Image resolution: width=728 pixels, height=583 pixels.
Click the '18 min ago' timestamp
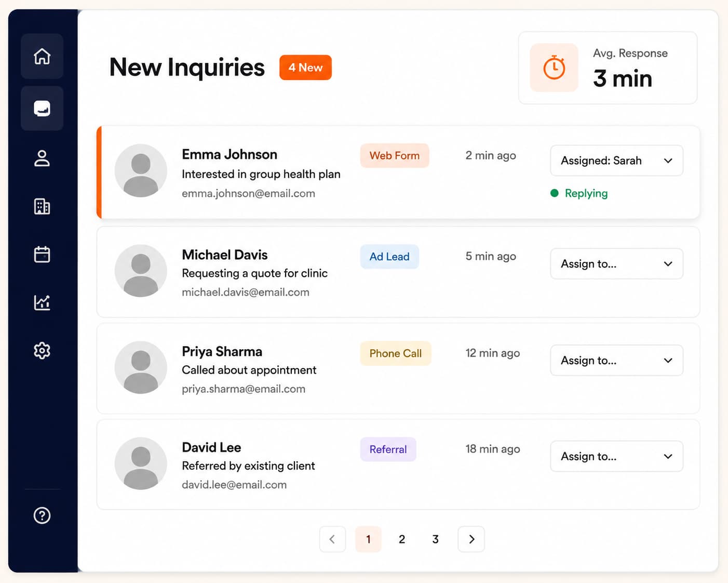[493, 449]
